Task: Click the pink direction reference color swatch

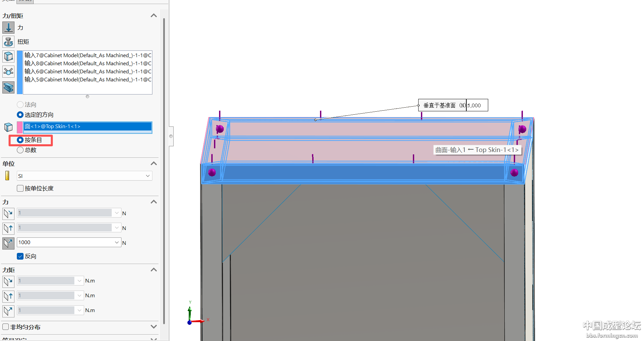Action: coord(20,127)
